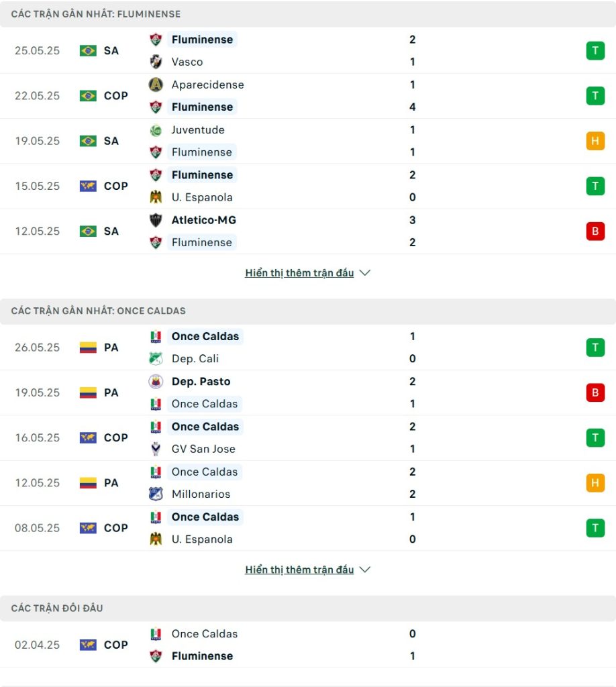Screen dimensions: 616x687
Task: Click the Atletico-MG crest icon
Action: point(156,220)
